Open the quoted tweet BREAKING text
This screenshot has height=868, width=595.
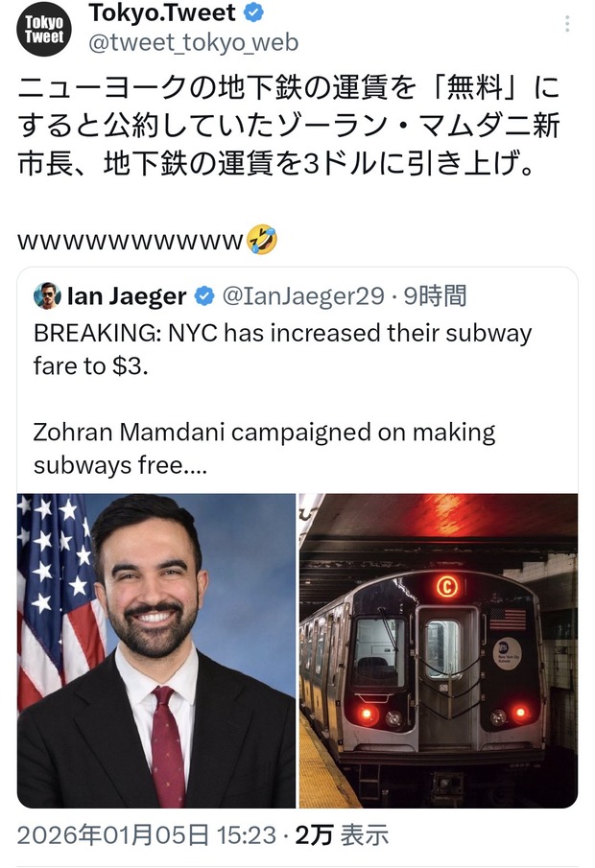(x=282, y=349)
